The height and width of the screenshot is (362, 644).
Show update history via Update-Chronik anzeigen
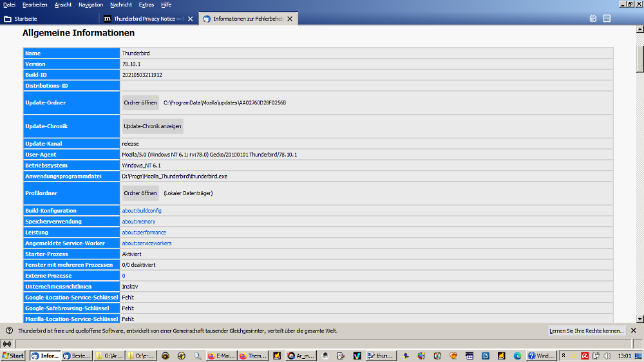(153, 126)
